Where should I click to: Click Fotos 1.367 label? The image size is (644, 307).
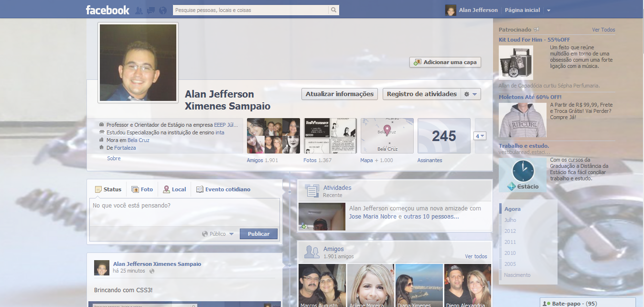[x=317, y=160]
